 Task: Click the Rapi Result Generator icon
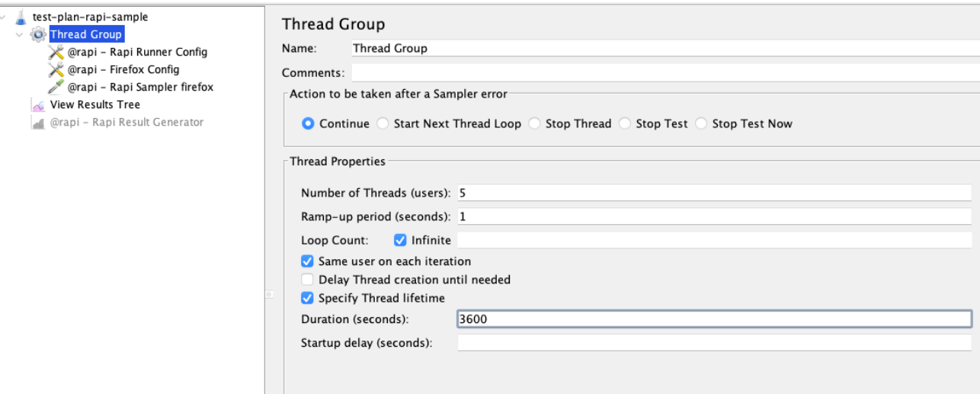coord(37,122)
